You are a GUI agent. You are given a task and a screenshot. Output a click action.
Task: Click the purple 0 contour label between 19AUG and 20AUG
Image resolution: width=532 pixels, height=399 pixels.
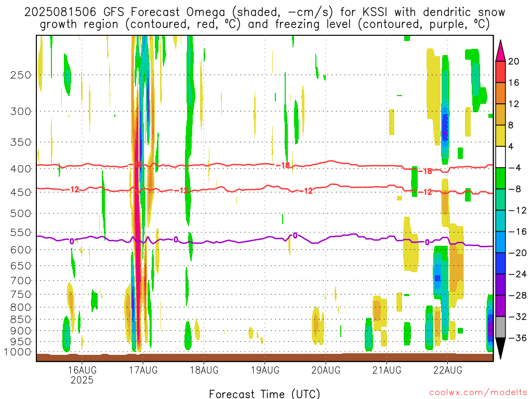pos(295,235)
